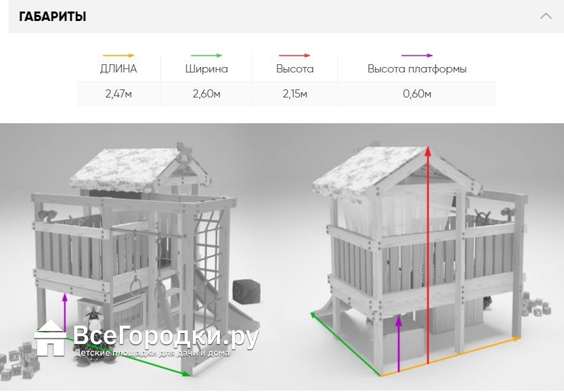Click the purple legend arrow above Высота платформы

click(416, 56)
